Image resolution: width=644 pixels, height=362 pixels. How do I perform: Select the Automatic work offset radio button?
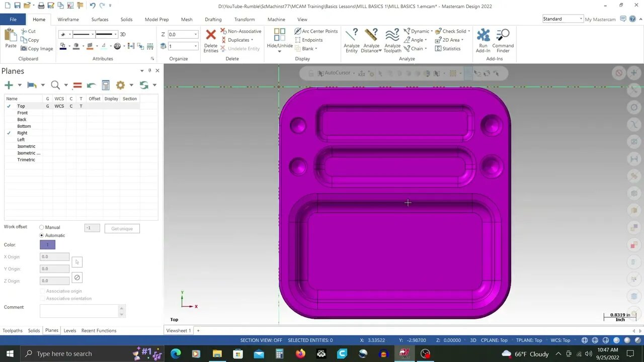pyautogui.click(x=42, y=235)
